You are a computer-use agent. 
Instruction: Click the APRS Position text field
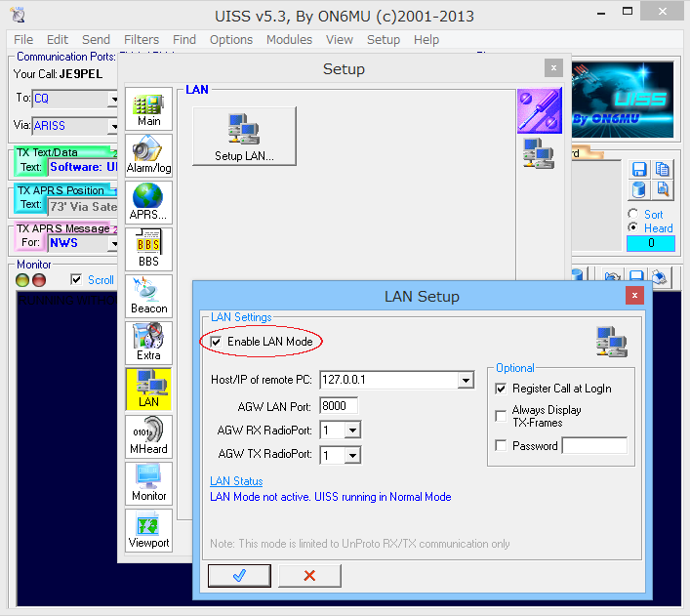click(x=83, y=207)
